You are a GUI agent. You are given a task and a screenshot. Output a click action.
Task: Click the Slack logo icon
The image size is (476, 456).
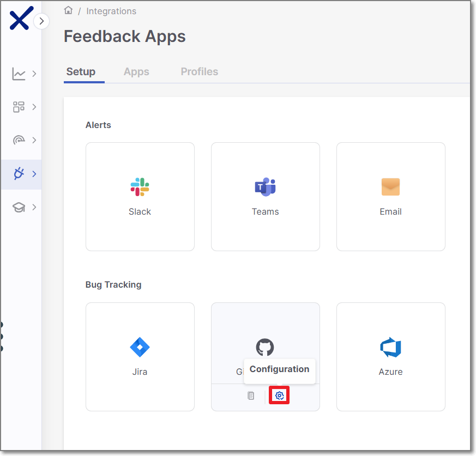(x=140, y=187)
